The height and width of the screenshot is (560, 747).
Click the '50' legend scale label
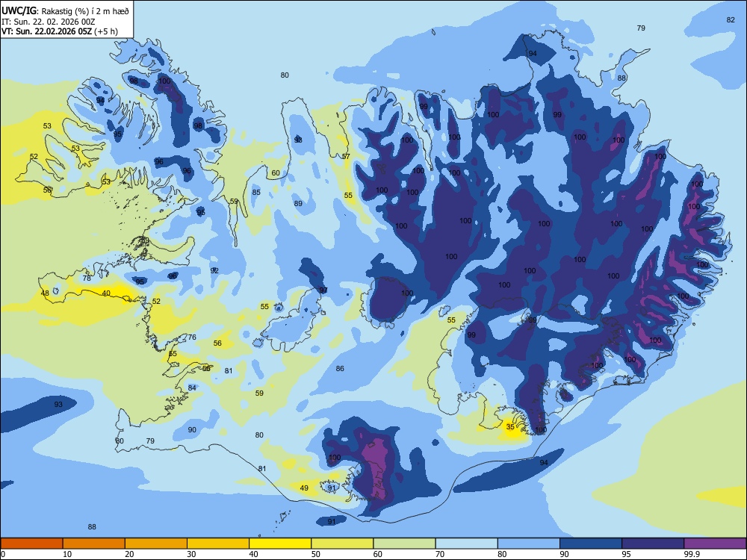316,554
